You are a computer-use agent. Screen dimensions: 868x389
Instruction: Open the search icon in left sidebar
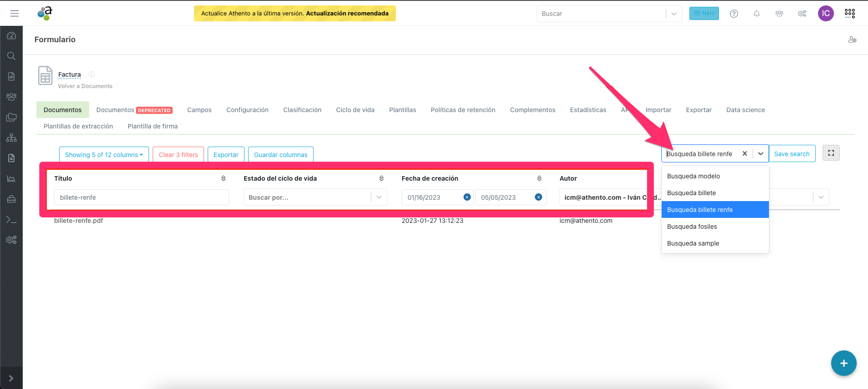(11, 56)
